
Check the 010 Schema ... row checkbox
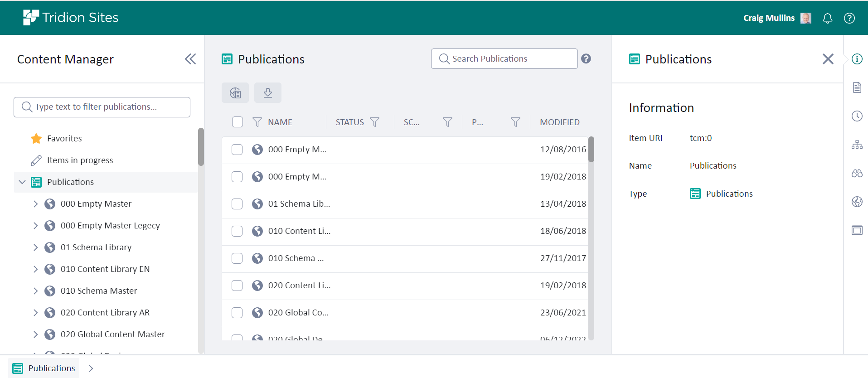pyautogui.click(x=237, y=258)
